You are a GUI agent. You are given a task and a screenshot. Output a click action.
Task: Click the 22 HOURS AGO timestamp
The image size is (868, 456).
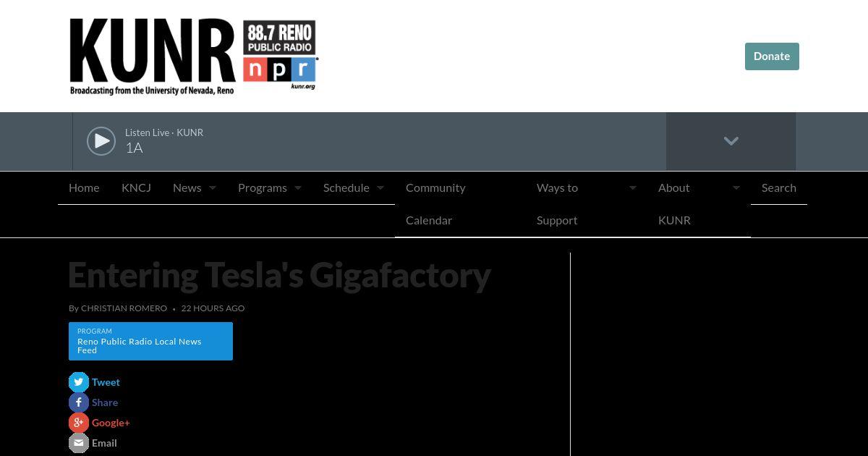point(213,308)
